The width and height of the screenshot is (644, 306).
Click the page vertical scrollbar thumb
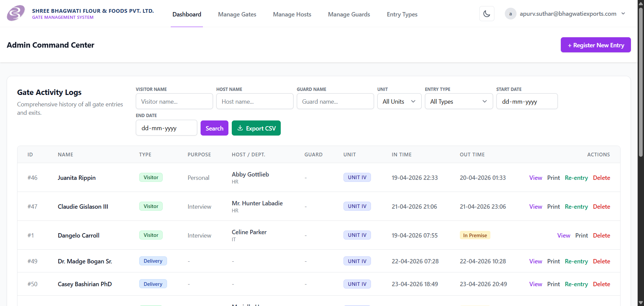641,82
